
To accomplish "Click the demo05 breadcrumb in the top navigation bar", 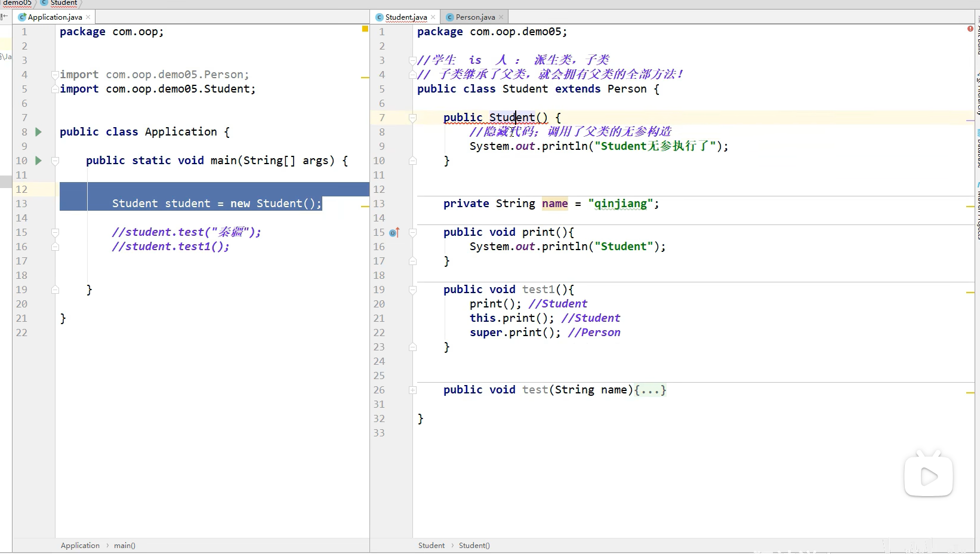I will click(x=17, y=3).
